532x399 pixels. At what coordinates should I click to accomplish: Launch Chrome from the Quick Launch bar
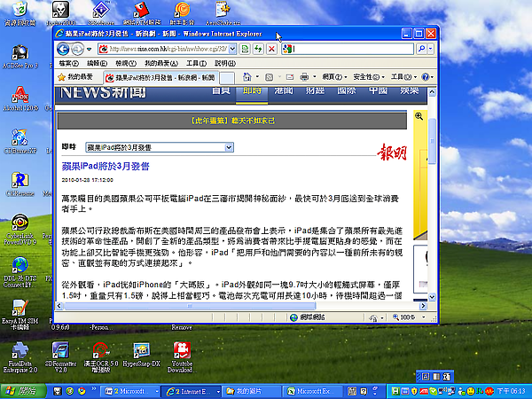point(82,391)
